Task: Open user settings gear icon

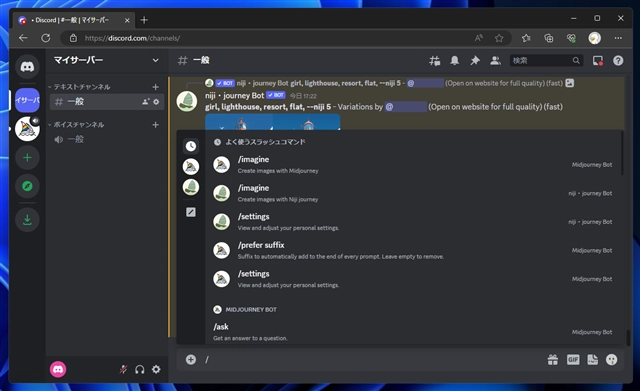Action: pyautogui.click(x=156, y=369)
